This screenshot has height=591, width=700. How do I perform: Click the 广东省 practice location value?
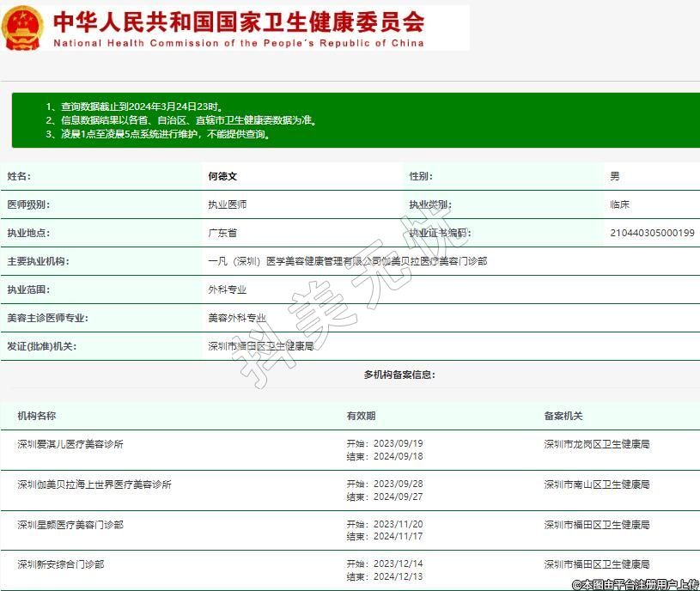[222, 233]
